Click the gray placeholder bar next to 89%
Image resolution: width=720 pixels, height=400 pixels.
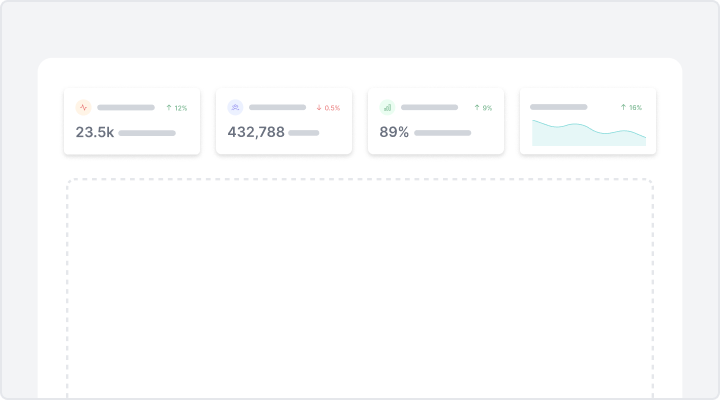[x=443, y=133]
